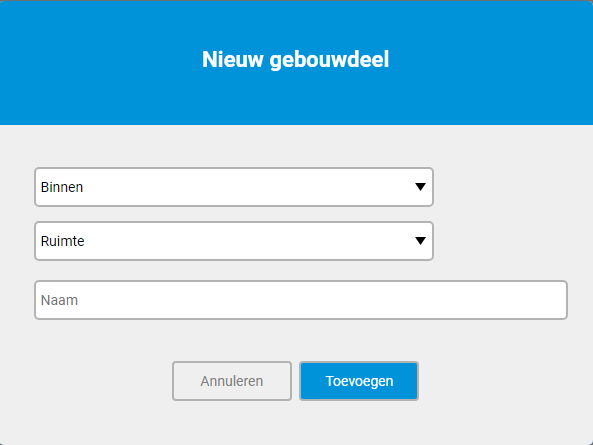Place cursor in the name text box
The height and width of the screenshot is (445, 593).
(x=301, y=300)
